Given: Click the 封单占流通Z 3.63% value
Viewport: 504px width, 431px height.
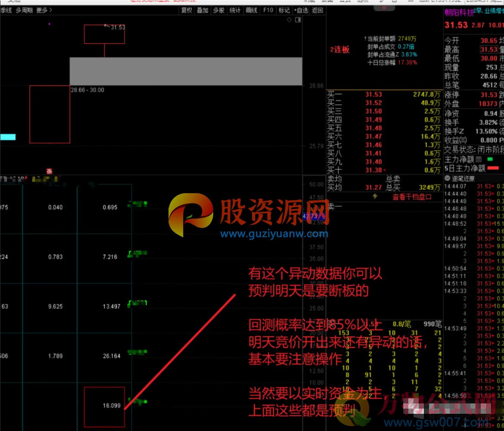Looking at the screenshot, I should 409,54.
